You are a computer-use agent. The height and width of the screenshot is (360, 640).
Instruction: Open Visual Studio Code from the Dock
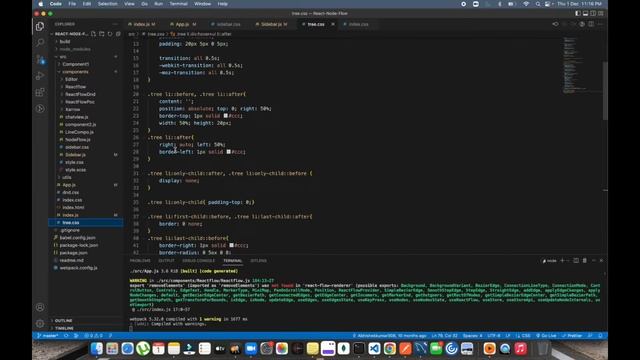point(374,349)
